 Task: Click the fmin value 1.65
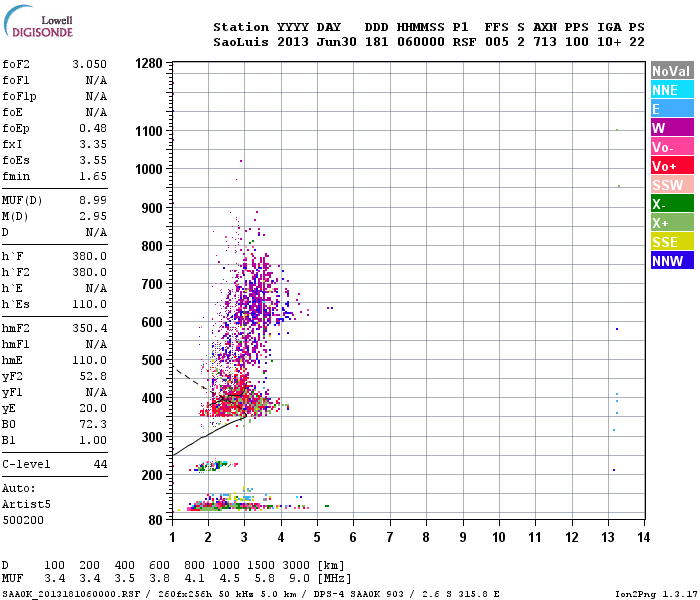pos(93,176)
